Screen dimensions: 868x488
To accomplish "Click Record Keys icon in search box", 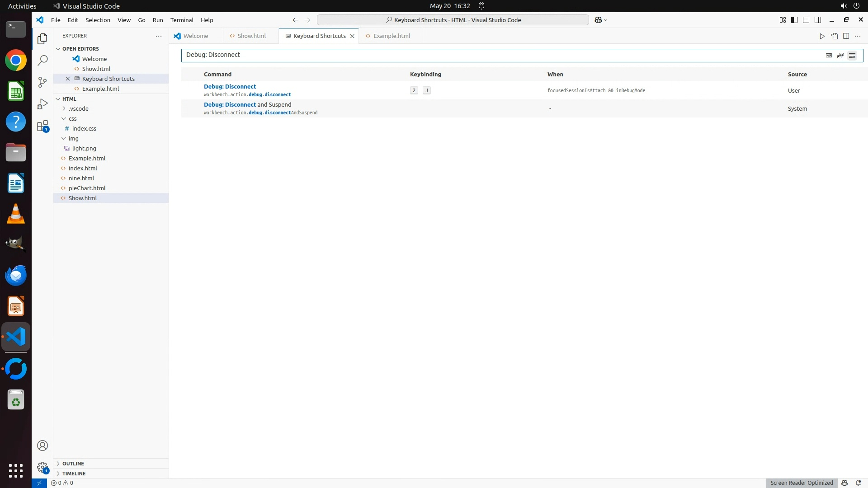I will 829,56.
